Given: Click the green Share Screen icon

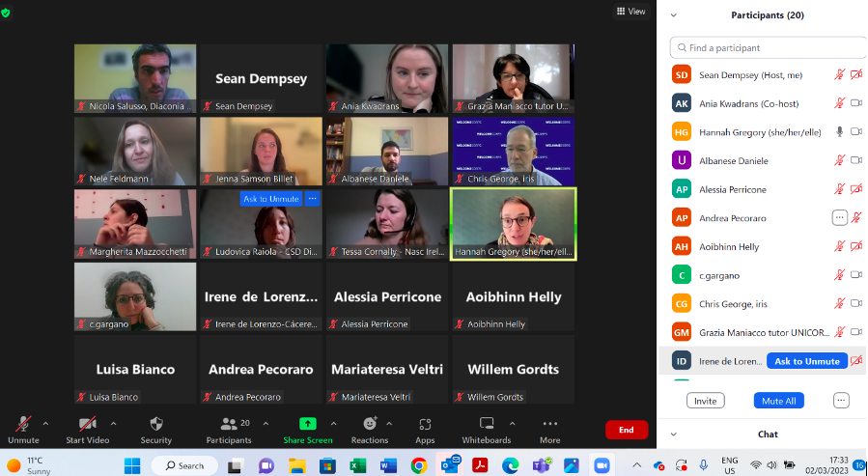Looking at the screenshot, I should (x=307, y=424).
